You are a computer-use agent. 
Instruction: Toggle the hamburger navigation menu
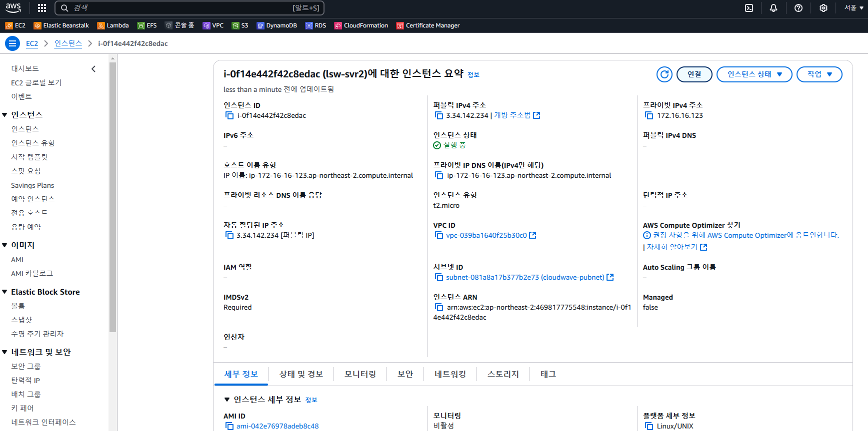click(12, 43)
